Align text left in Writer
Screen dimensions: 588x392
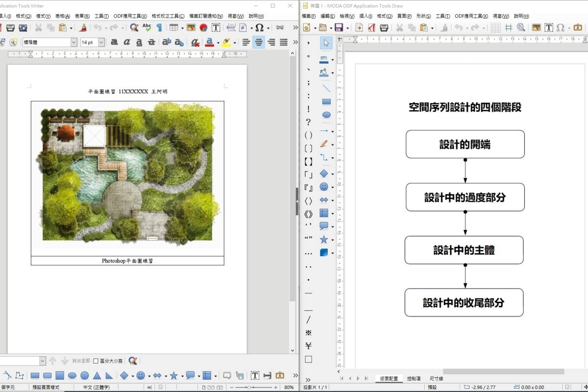click(x=246, y=43)
